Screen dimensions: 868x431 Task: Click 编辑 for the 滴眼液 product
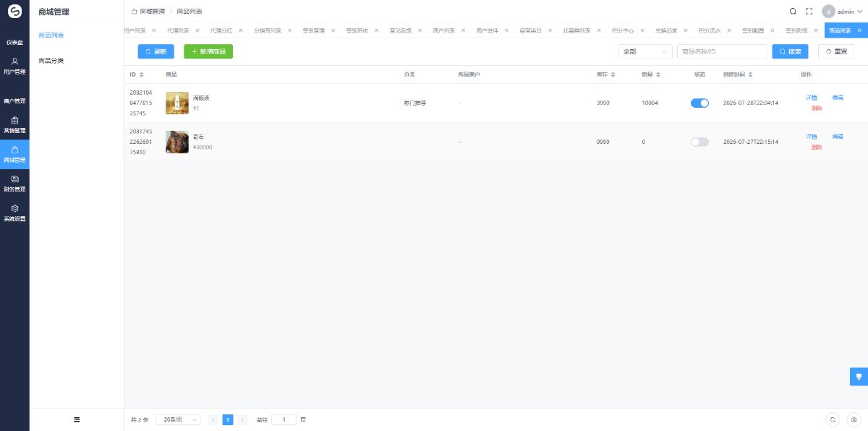(x=838, y=97)
